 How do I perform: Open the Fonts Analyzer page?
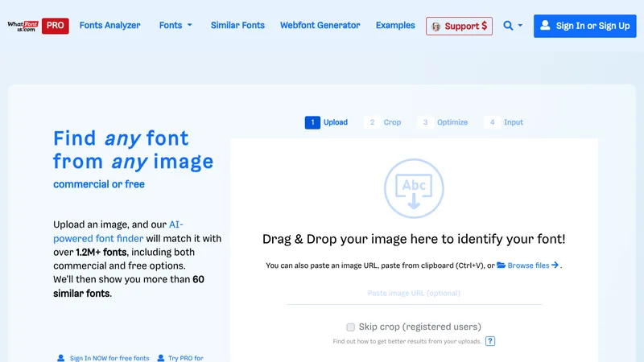(109, 26)
